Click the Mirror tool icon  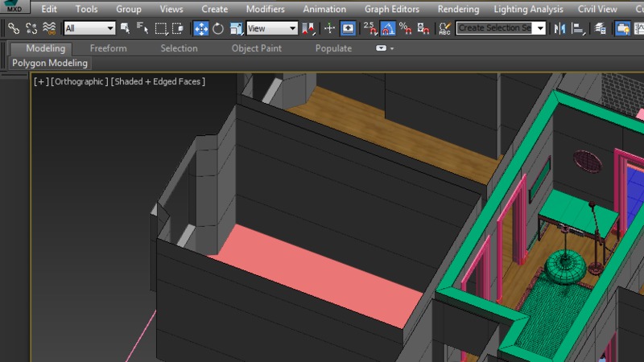pos(560,28)
